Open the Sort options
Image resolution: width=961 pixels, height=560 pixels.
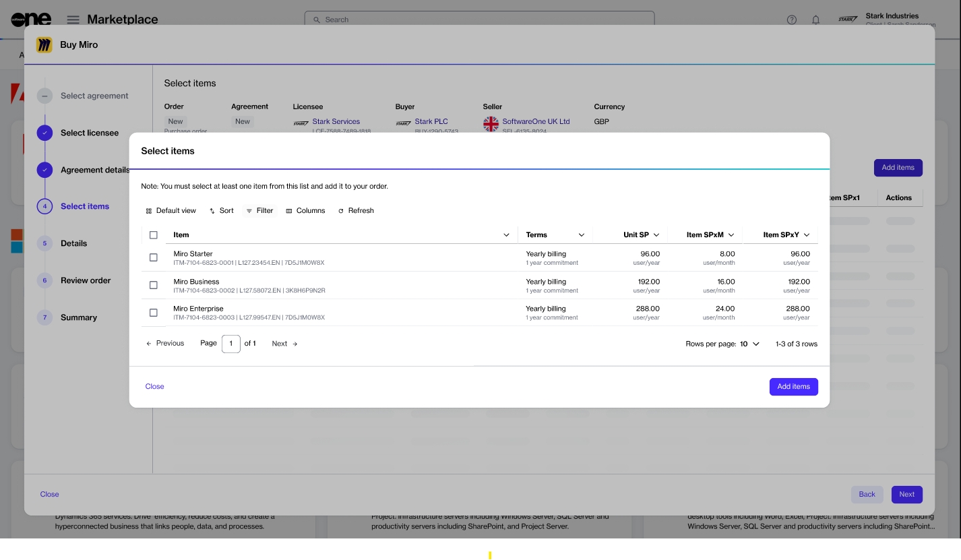(222, 211)
